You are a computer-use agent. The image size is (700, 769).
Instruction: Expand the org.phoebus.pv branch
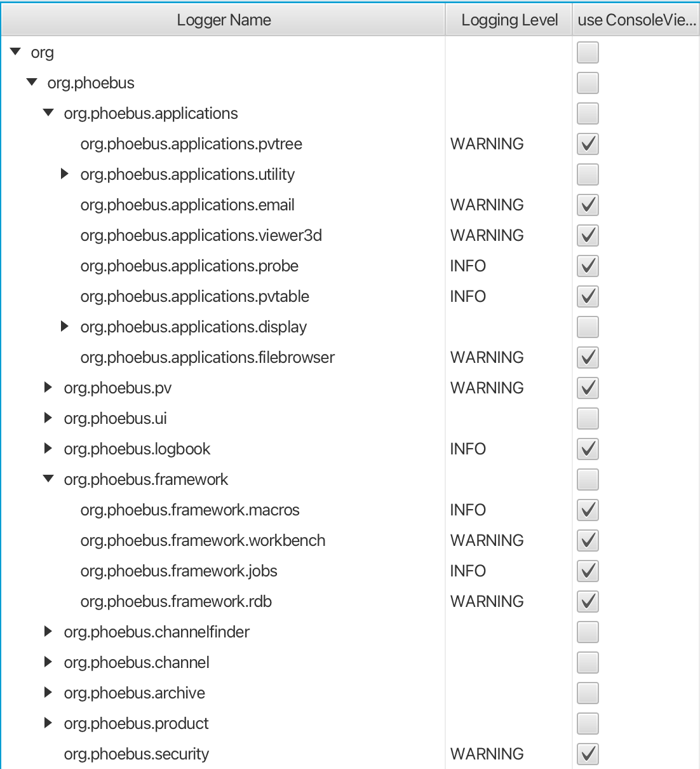click(48, 388)
